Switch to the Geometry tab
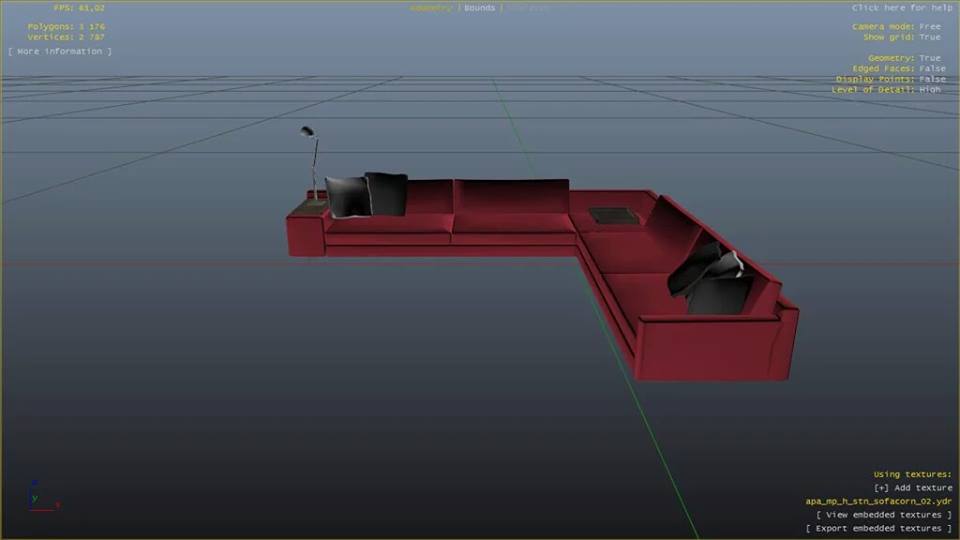Screen dimensions: 960x540 coord(431,8)
